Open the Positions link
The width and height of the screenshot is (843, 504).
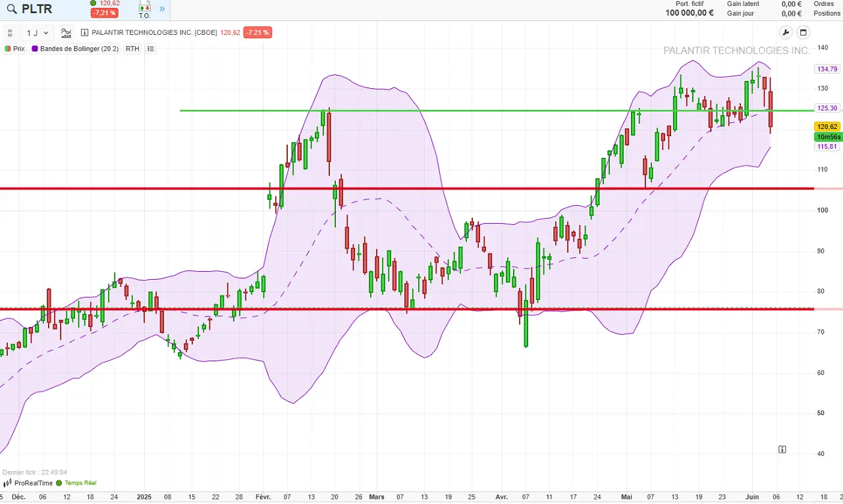pyautogui.click(x=827, y=13)
